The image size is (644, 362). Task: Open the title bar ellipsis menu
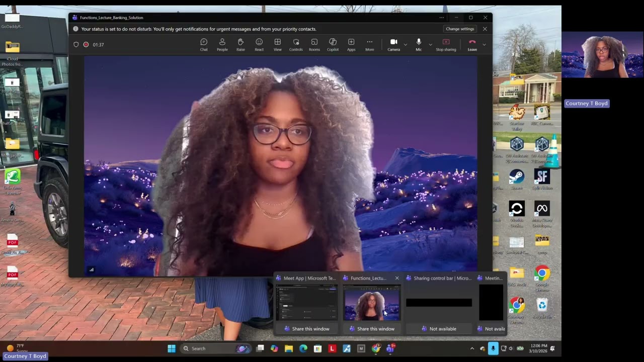tap(442, 18)
